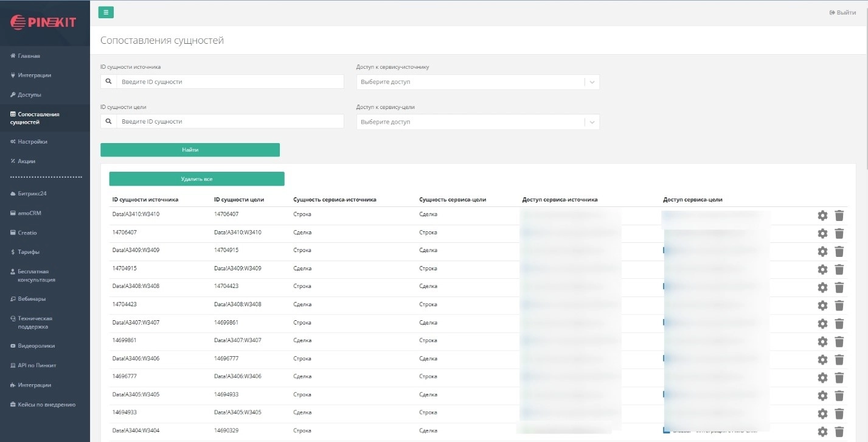The height and width of the screenshot is (442, 868).
Task: Select Битрикс24 in the sidebar
Action: pos(33,194)
